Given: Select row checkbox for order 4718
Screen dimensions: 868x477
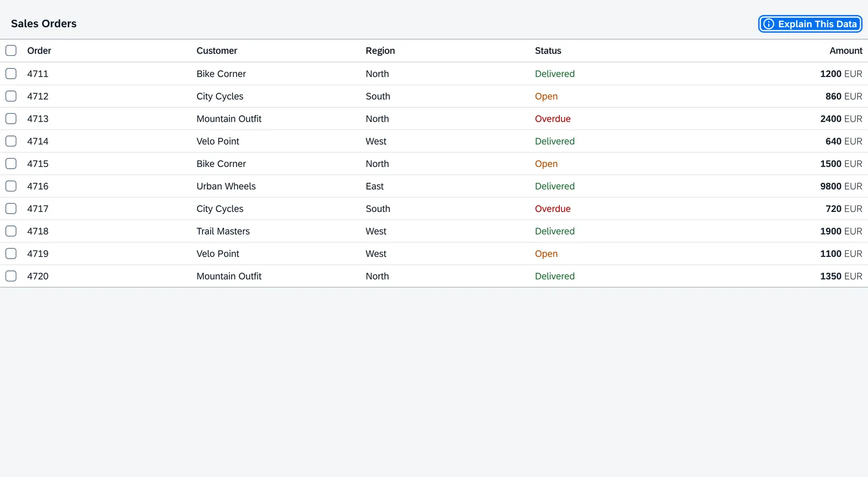Looking at the screenshot, I should coord(11,231).
